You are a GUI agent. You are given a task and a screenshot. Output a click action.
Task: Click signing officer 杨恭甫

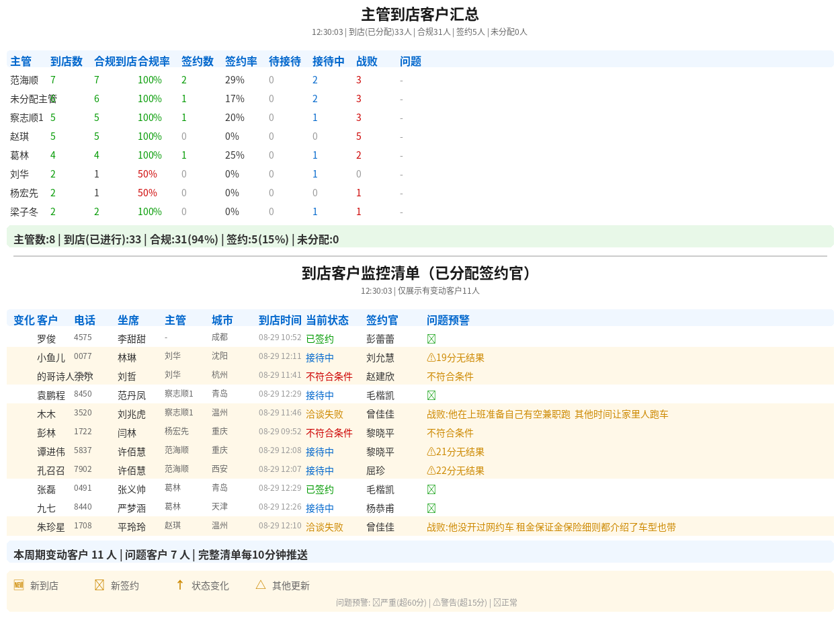[x=380, y=508]
